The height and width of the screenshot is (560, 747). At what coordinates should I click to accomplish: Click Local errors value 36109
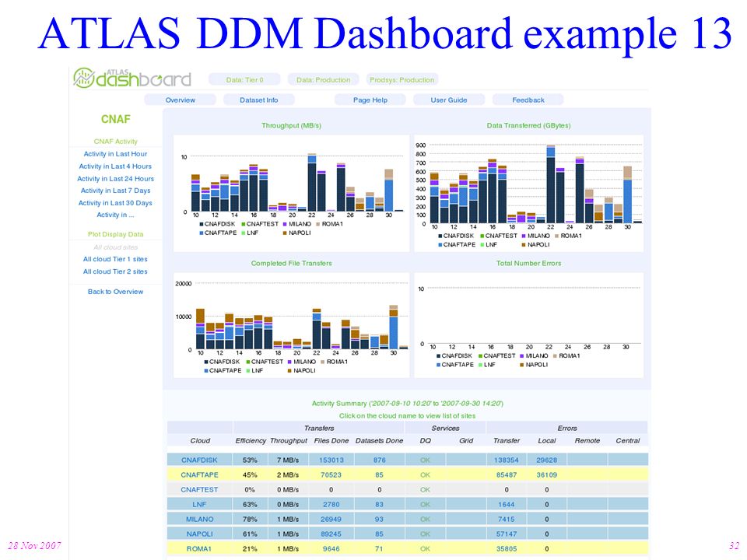546,474
